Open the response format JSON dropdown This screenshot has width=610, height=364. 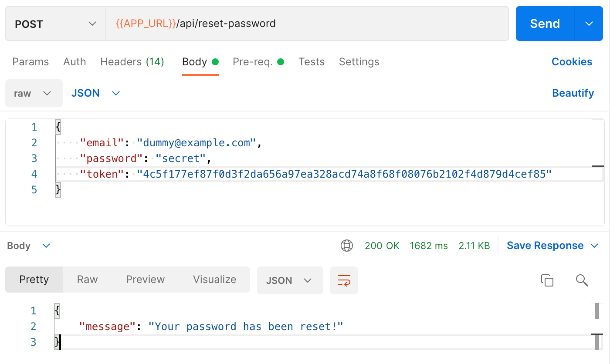[x=290, y=280]
